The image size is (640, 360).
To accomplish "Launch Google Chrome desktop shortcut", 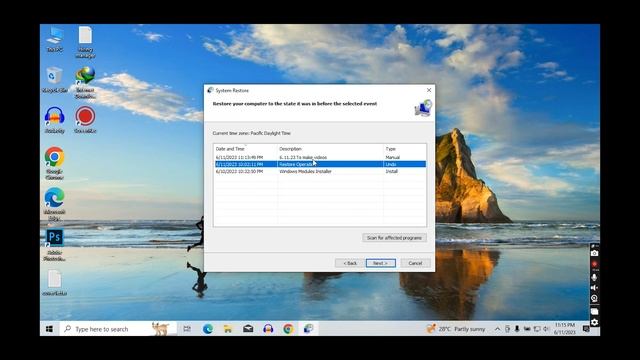I will click(54, 163).
